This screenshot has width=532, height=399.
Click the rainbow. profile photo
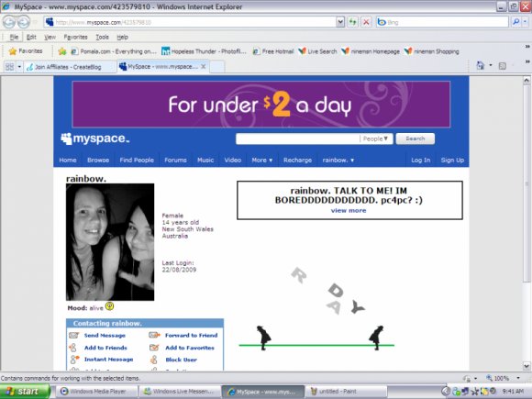pyautogui.click(x=110, y=242)
